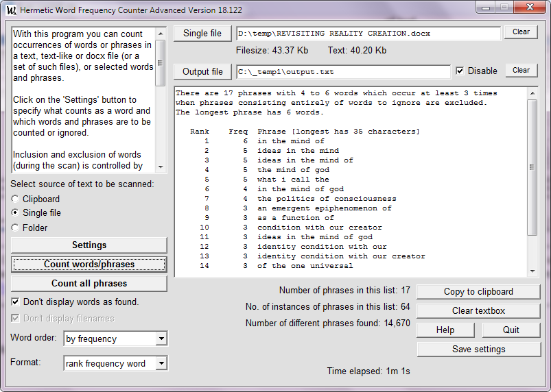Select Clipboard as text source
551x392 pixels.
[x=15, y=199]
